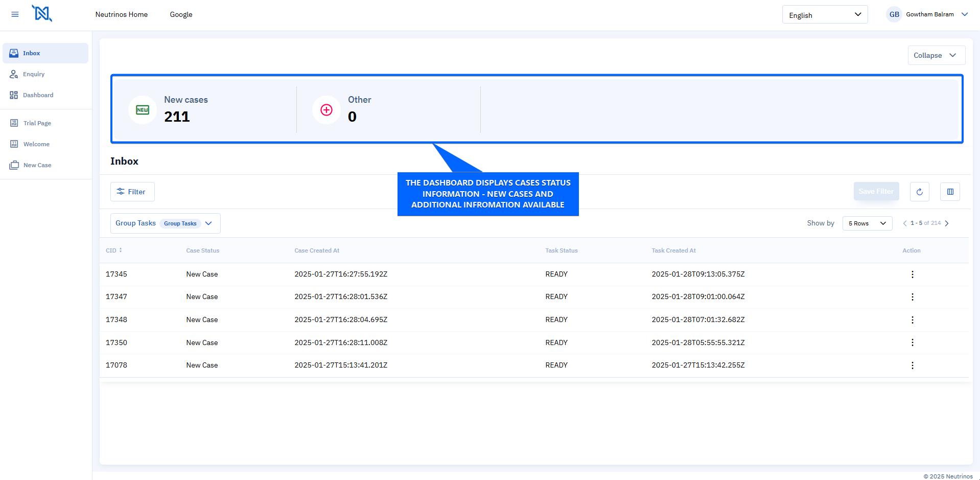Image resolution: width=980 pixels, height=480 pixels.
Task: Open action menu for case 17345
Action: [912, 275]
